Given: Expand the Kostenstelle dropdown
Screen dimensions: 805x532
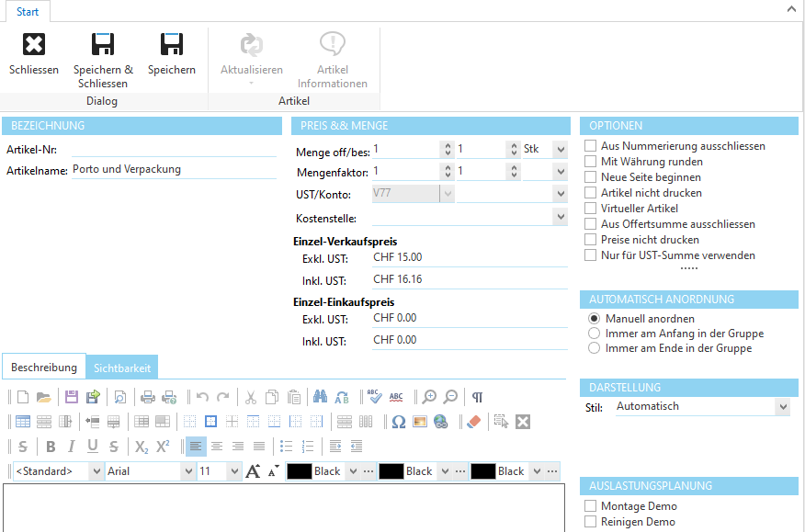Looking at the screenshot, I should (560, 218).
